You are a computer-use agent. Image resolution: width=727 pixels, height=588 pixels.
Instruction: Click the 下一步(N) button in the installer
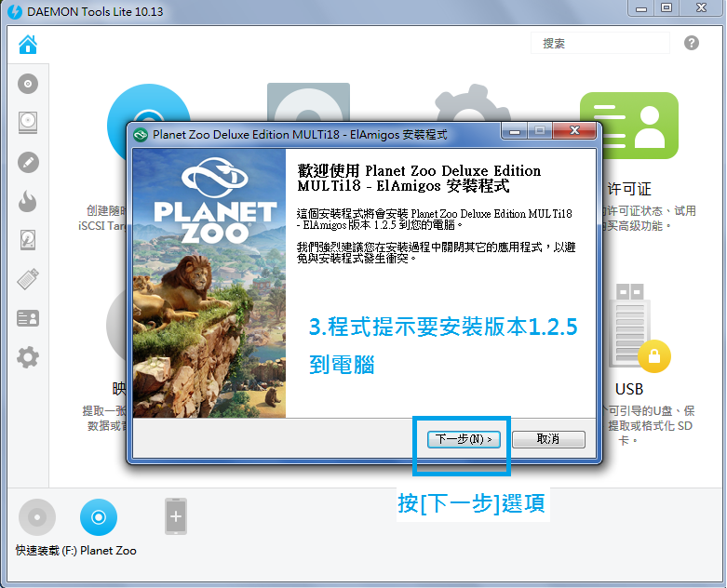[464, 439]
